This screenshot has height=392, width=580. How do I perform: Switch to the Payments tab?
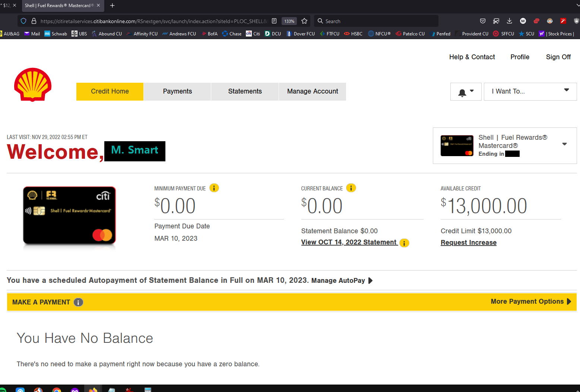click(x=177, y=91)
